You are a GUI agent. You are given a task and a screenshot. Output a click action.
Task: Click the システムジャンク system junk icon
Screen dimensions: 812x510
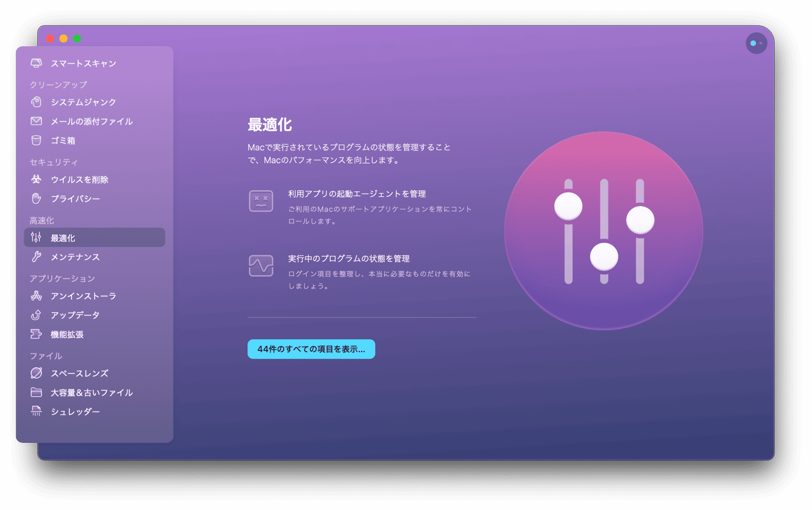[x=36, y=102]
